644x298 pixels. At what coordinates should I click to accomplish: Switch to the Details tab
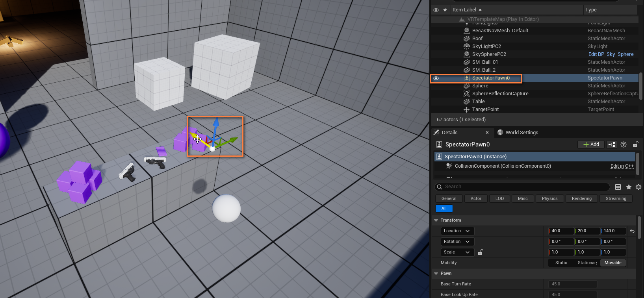pyautogui.click(x=449, y=133)
